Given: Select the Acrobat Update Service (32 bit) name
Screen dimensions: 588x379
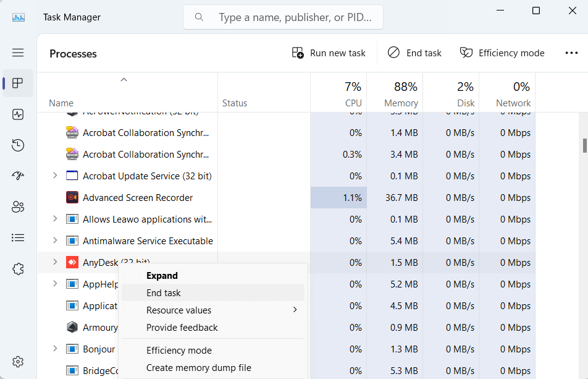Looking at the screenshot, I should 147,176.
